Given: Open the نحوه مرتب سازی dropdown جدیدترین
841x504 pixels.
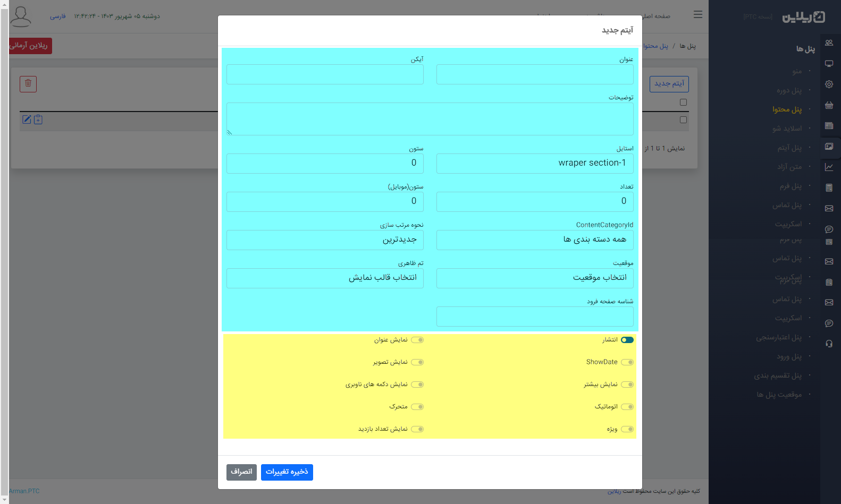Looking at the screenshot, I should tap(325, 240).
